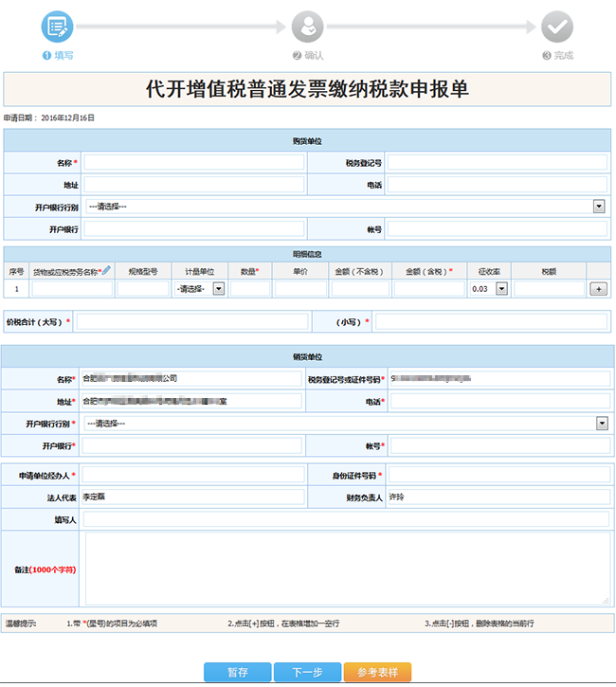Click the step 1 填写 form icon
Screen dimensions: 616x687
pos(57,26)
